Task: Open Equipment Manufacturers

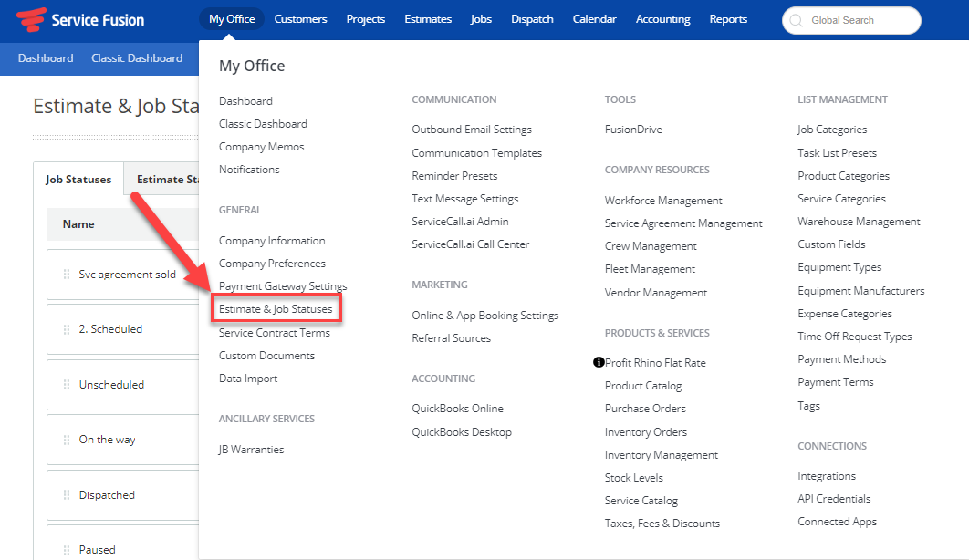Action: click(860, 291)
